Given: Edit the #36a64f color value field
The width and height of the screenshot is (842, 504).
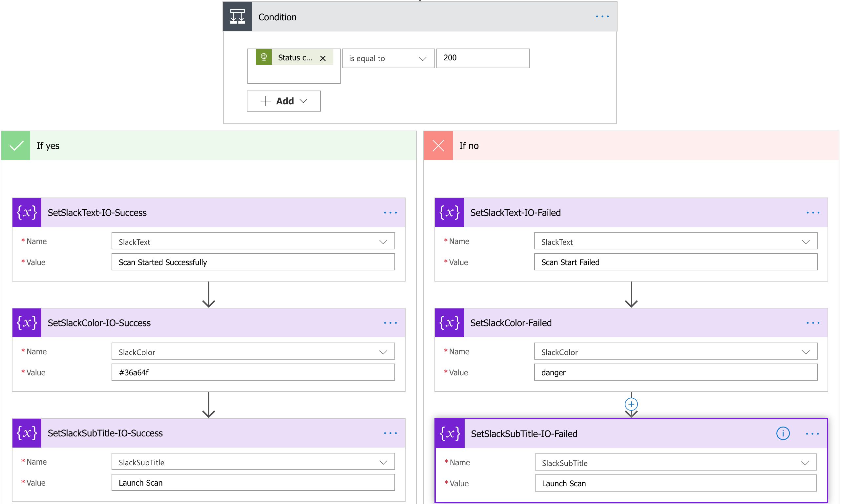Looking at the screenshot, I should tap(253, 372).
